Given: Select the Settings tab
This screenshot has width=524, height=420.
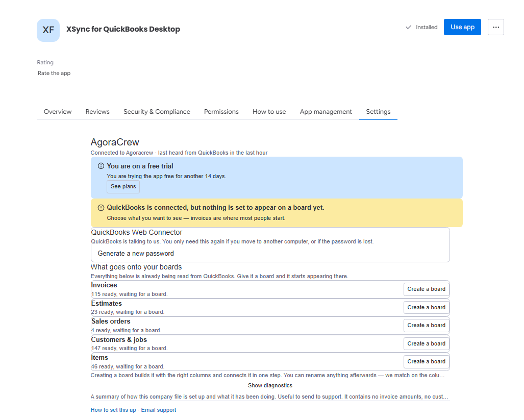Looking at the screenshot, I should click(378, 112).
